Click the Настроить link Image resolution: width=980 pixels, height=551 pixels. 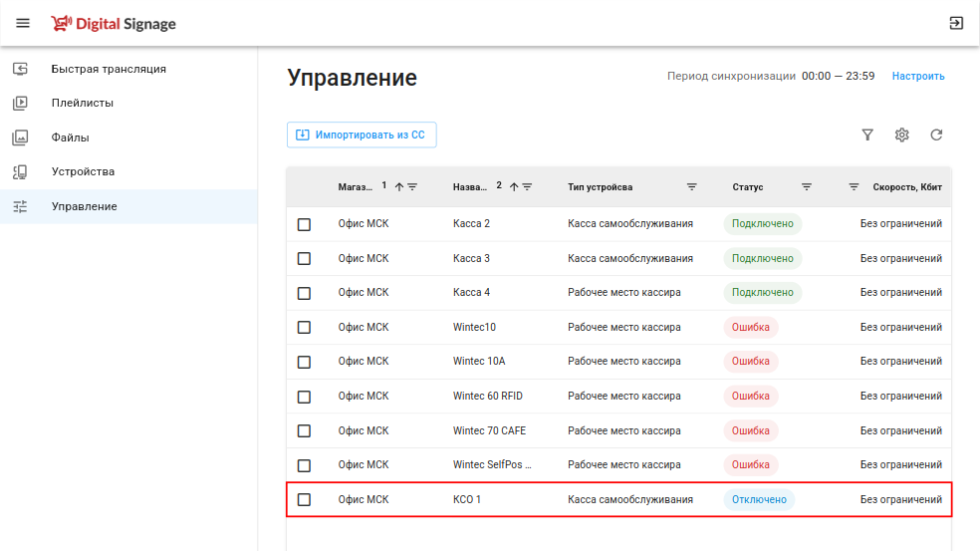click(x=918, y=76)
